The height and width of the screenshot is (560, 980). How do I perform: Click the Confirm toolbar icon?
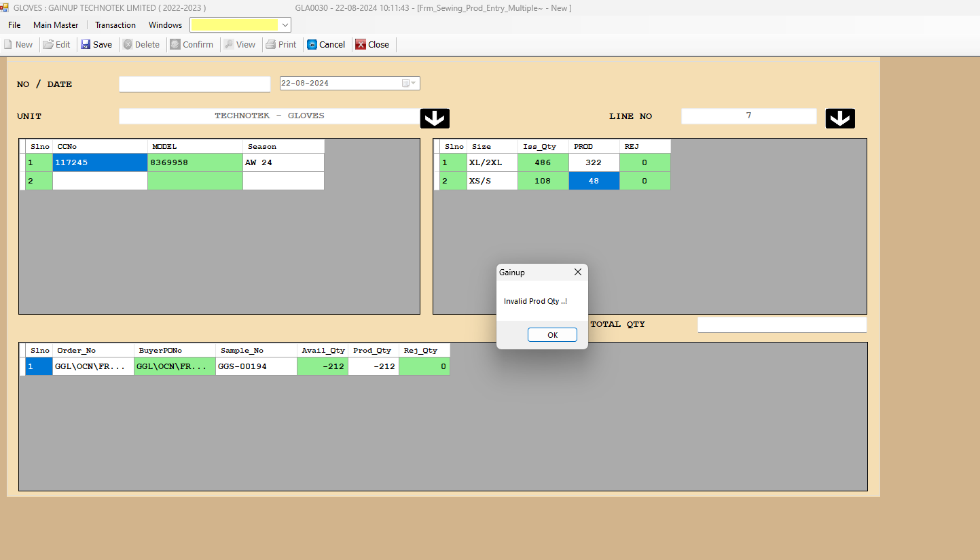175,45
